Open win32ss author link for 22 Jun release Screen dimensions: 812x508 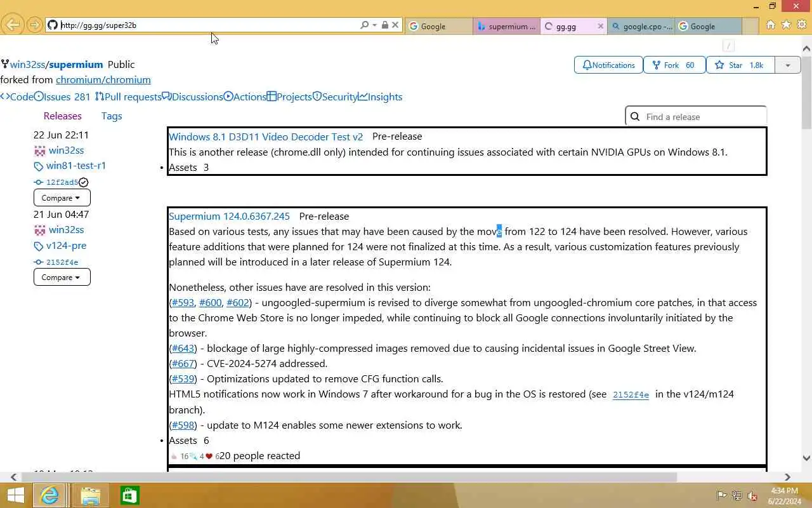(66, 150)
